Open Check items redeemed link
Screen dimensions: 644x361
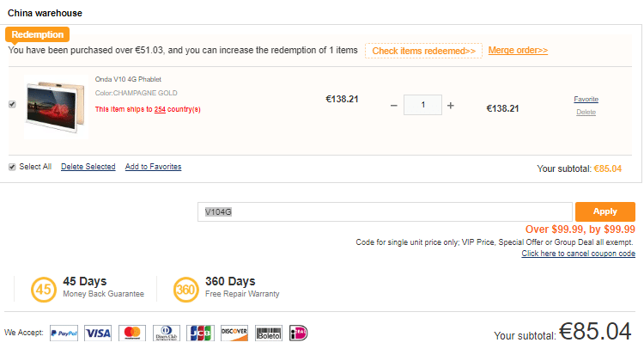[x=424, y=51]
